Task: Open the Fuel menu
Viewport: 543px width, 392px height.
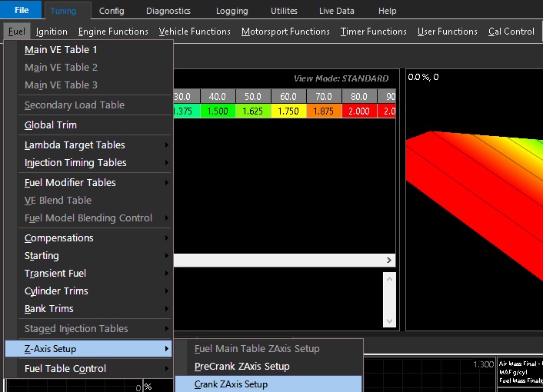Action: tap(17, 32)
